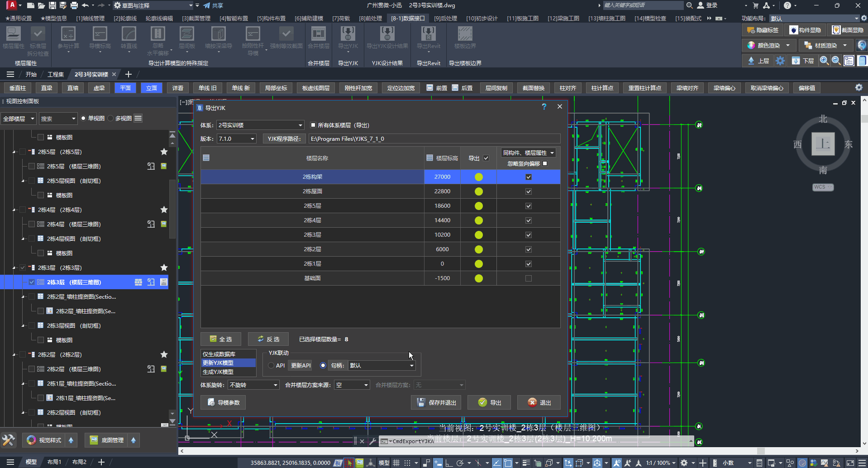
Task: Expand the 版本 7.1.0 dropdown
Action: pyautogui.click(x=237, y=139)
